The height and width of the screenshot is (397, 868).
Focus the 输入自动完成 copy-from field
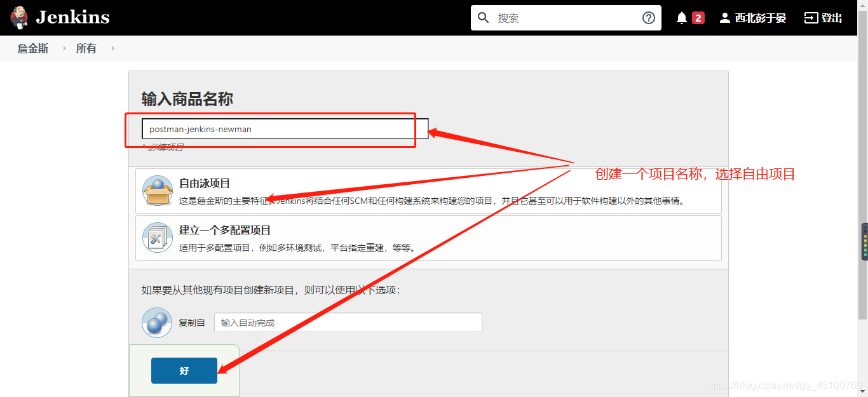[x=348, y=323]
